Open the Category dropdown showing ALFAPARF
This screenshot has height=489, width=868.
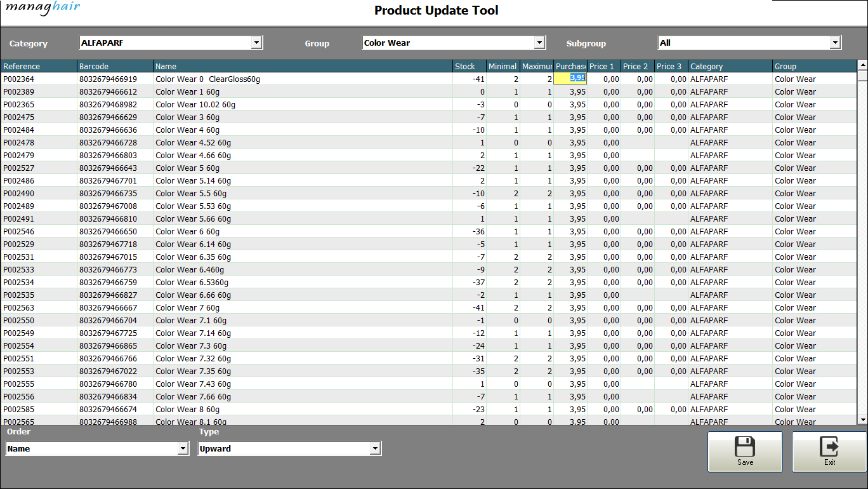click(256, 43)
